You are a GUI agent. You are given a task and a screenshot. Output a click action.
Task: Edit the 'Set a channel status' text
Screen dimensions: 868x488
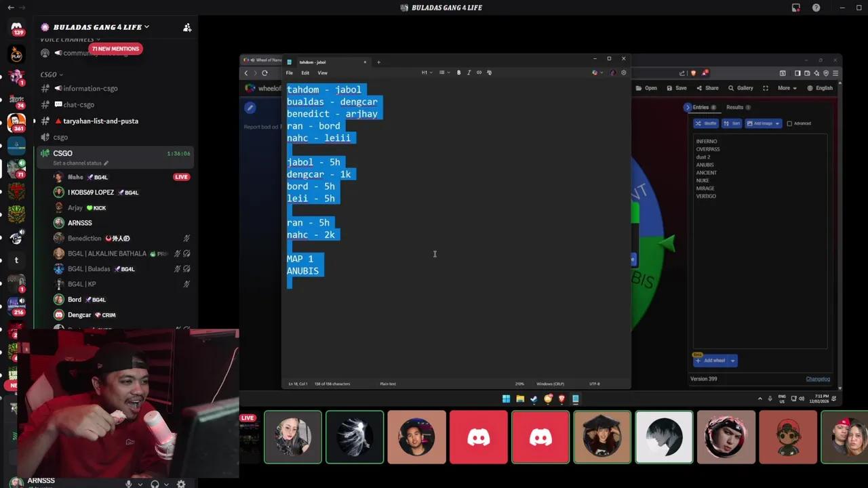click(x=81, y=163)
